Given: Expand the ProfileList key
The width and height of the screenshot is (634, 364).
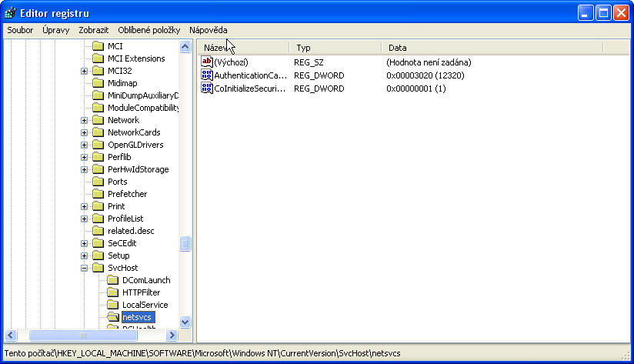Looking at the screenshot, I should pos(84,219).
